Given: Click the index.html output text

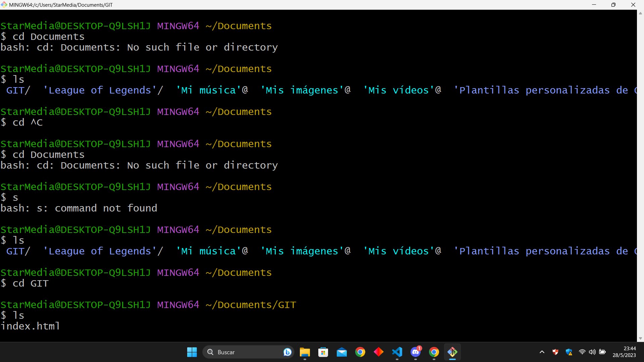Looking at the screenshot, I should (30, 326).
